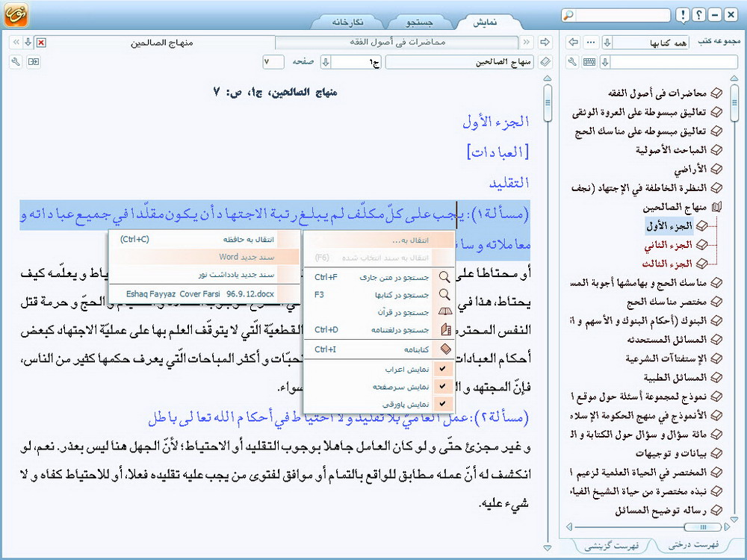Close the منهاج الصالحين document tab with the red X

pyautogui.click(x=41, y=43)
